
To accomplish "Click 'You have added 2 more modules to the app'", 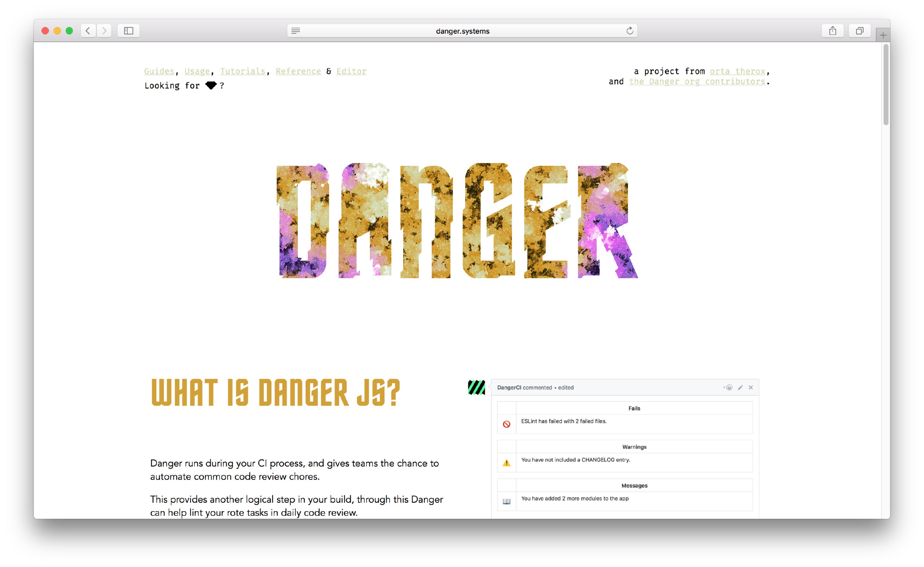I will coord(575,498).
